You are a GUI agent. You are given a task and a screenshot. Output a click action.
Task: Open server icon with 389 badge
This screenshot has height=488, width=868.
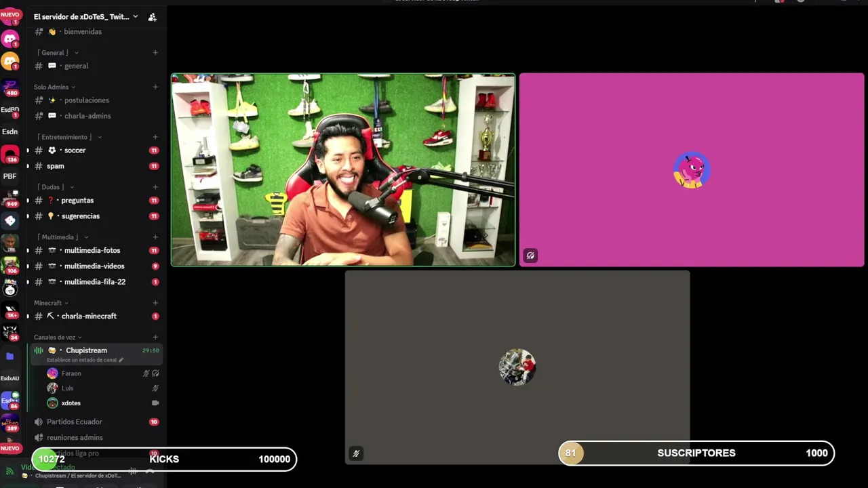(x=10, y=423)
